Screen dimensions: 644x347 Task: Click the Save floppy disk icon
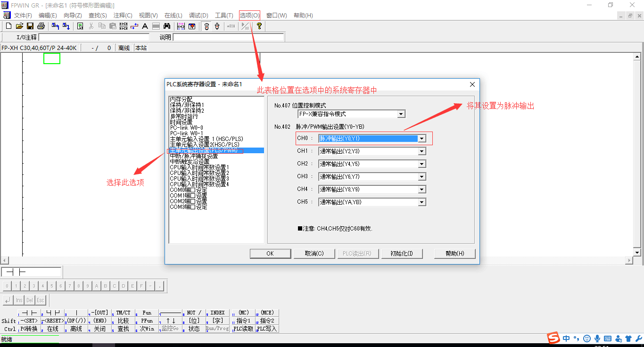30,26
